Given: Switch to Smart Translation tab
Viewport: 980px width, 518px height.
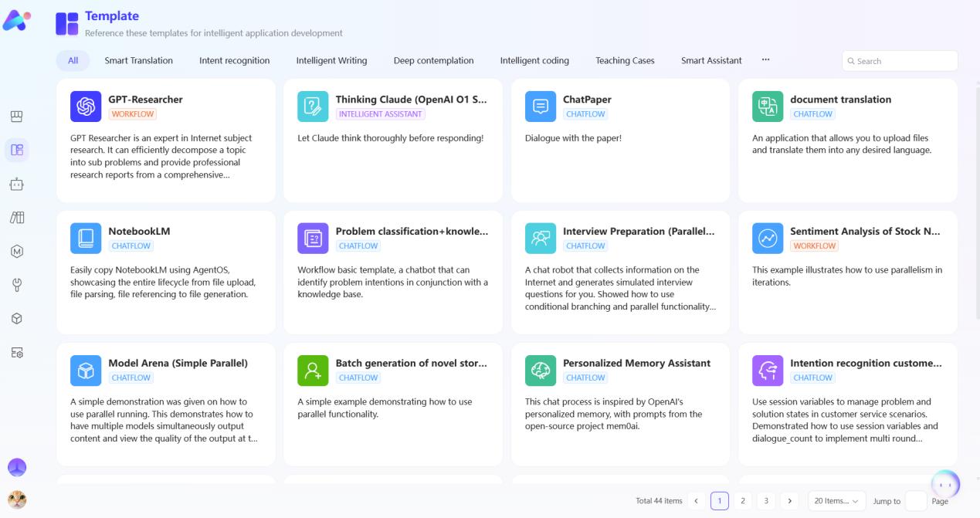Looking at the screenshot, I should point(139,60).
